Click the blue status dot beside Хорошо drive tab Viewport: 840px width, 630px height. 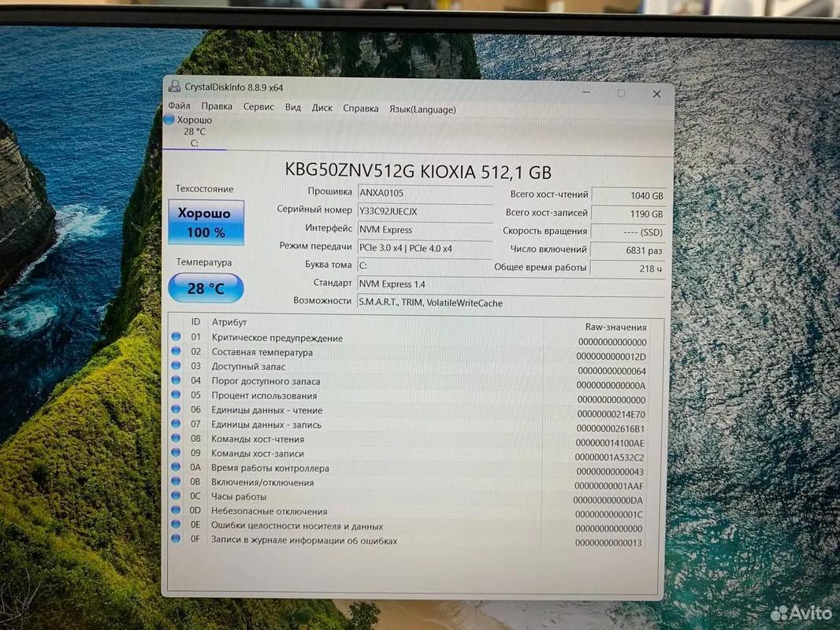[x=169, y=120]
